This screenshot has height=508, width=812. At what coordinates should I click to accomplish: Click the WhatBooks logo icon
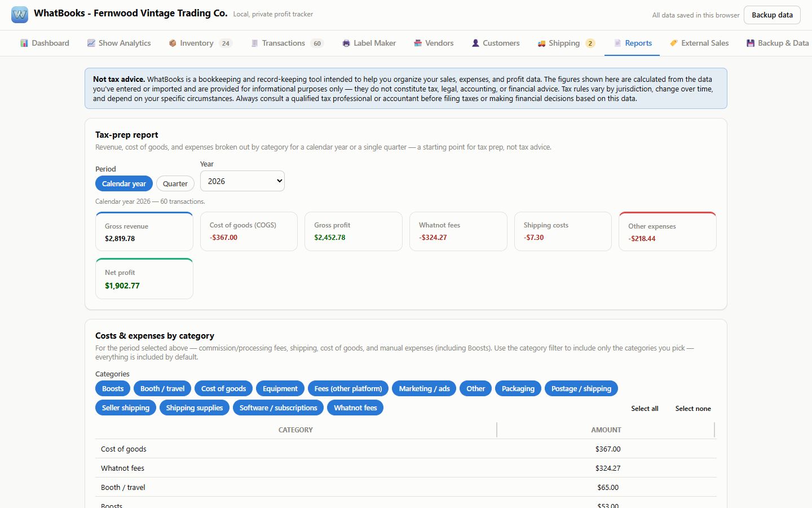tap(20, 15)
